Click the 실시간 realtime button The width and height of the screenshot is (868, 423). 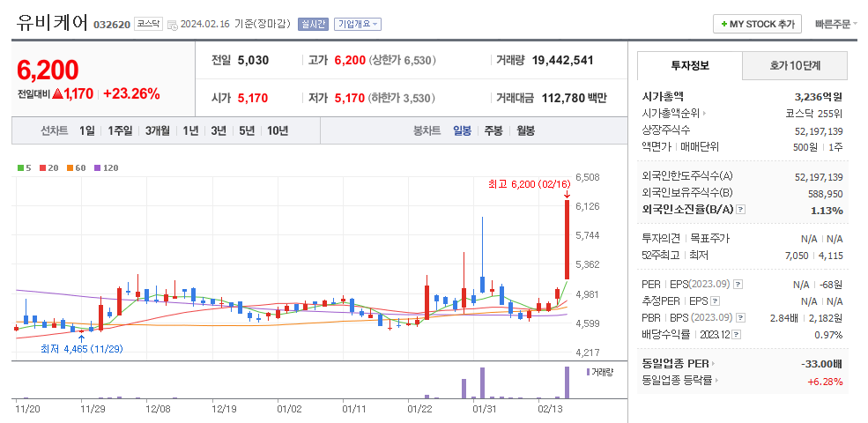[314, 25]
